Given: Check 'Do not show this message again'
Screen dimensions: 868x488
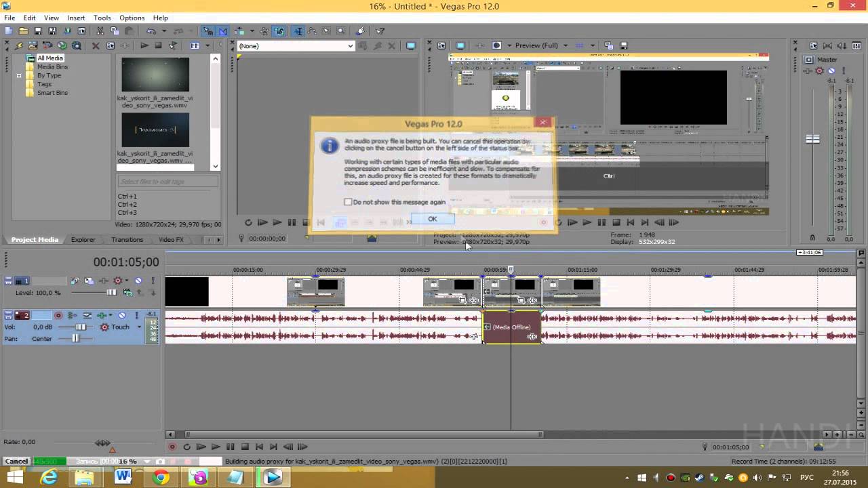Looking at the screenshot, I should 349,202.
